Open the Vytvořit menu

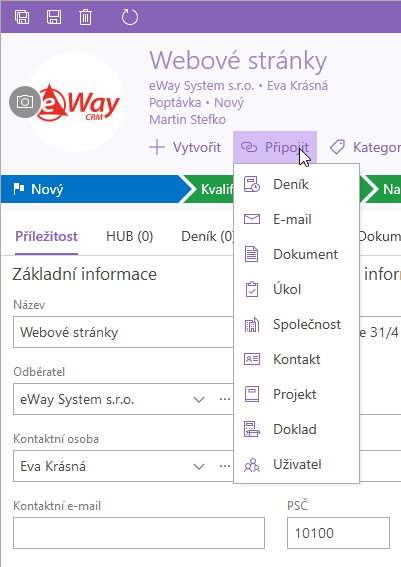[185, 148]
